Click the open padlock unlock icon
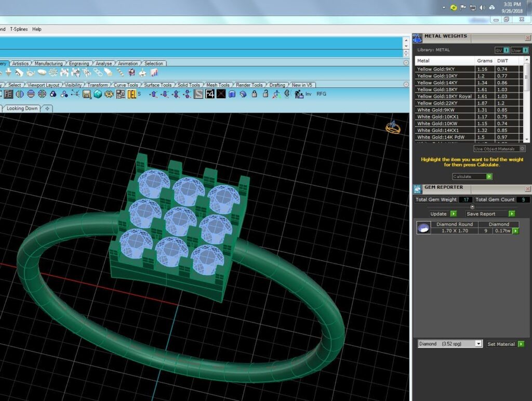Screen dimensions: 532x401 point(265,94)
